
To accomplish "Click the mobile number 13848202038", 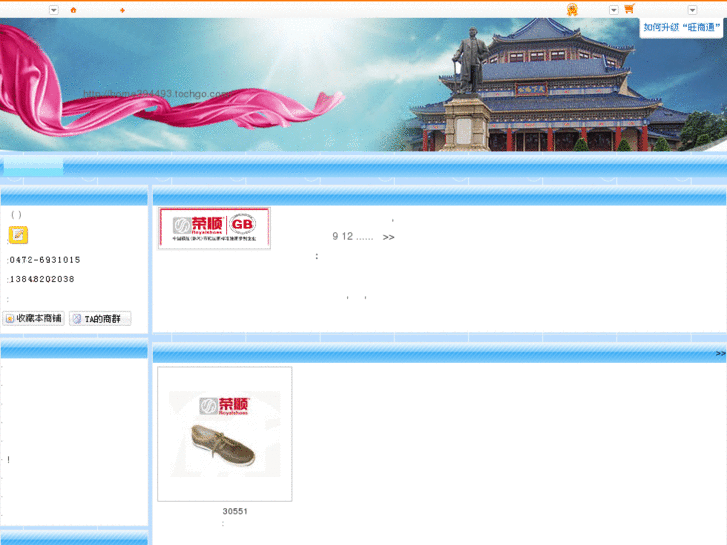I will pos(42,279).
